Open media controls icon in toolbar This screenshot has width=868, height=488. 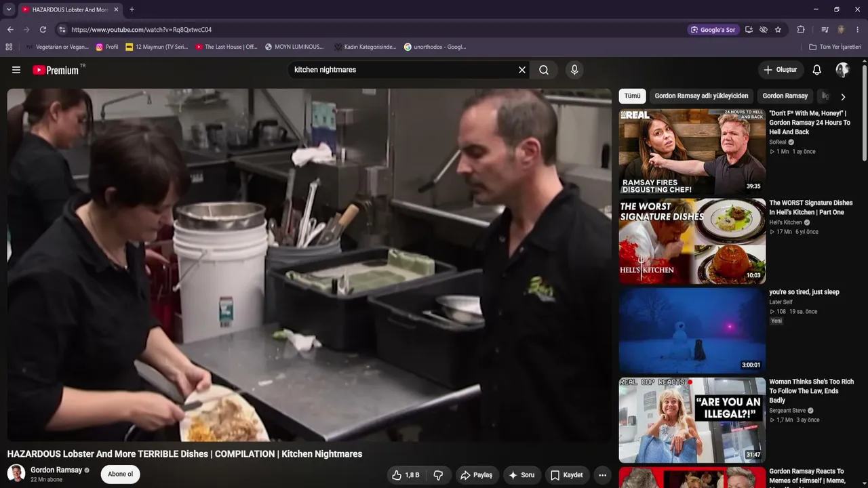tap(825, 30)
